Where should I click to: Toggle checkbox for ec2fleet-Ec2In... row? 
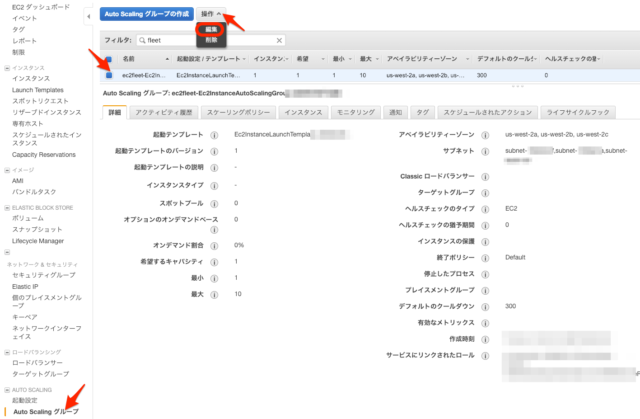click(x=109, y=75)
